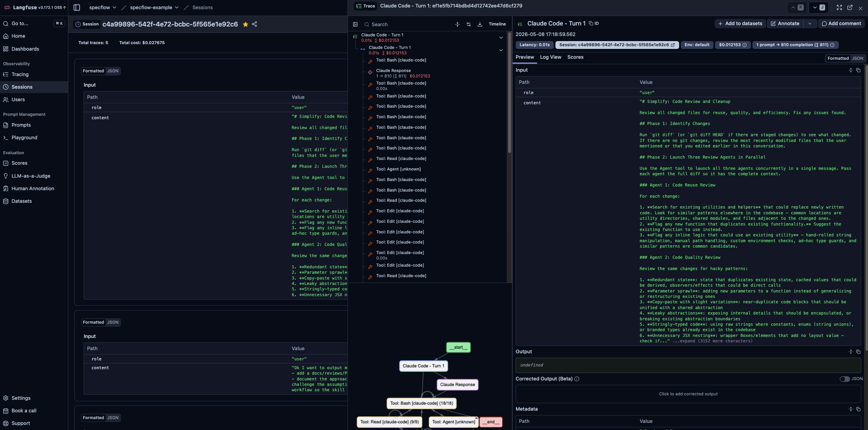Switch trace preview to JSON view
Screen dimensions: 868x430
[x=857, y=58]
